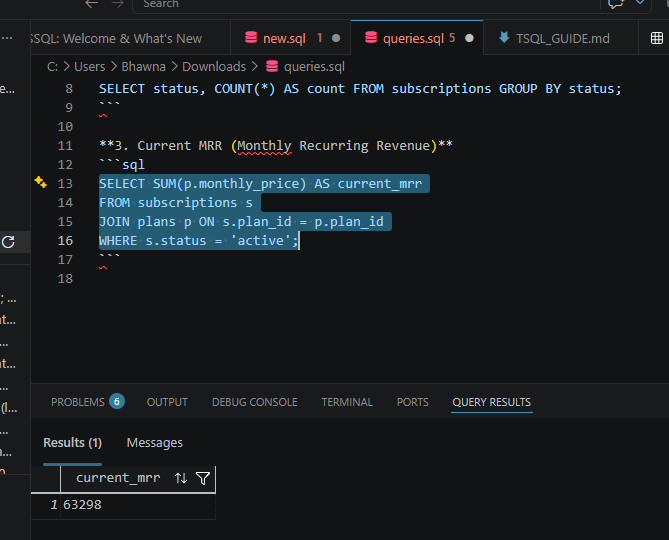Select result cell 63298

(138, 505)
